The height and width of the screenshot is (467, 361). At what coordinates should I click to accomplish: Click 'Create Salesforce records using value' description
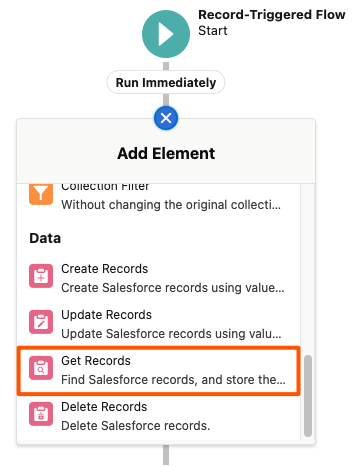173,288
